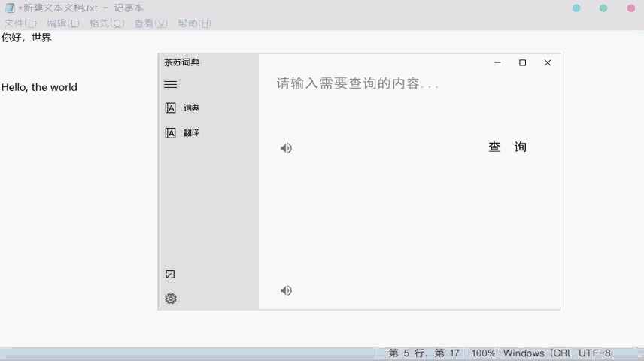644x361 pixels.
Task: Click the 100% zoom status entry
Action: (483, 353)
